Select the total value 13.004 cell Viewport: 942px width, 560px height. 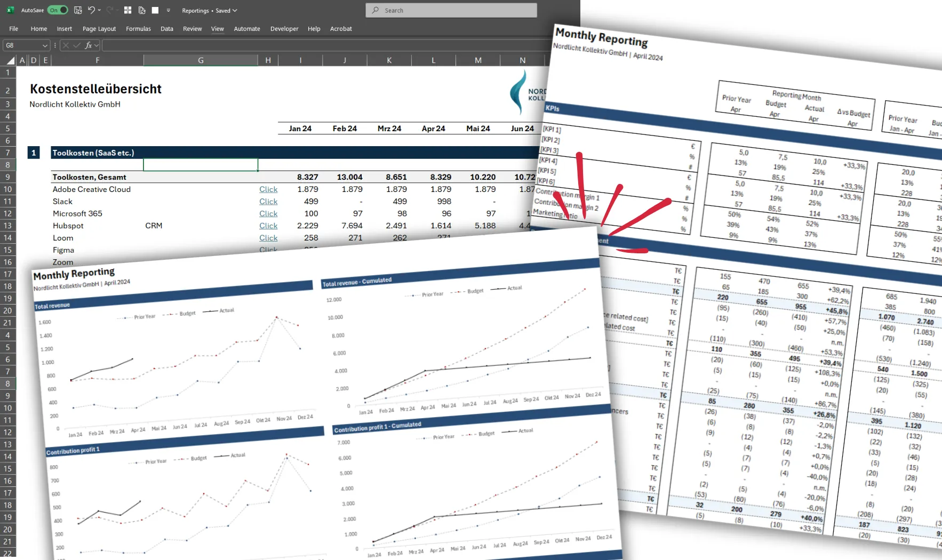coord(349,177)
